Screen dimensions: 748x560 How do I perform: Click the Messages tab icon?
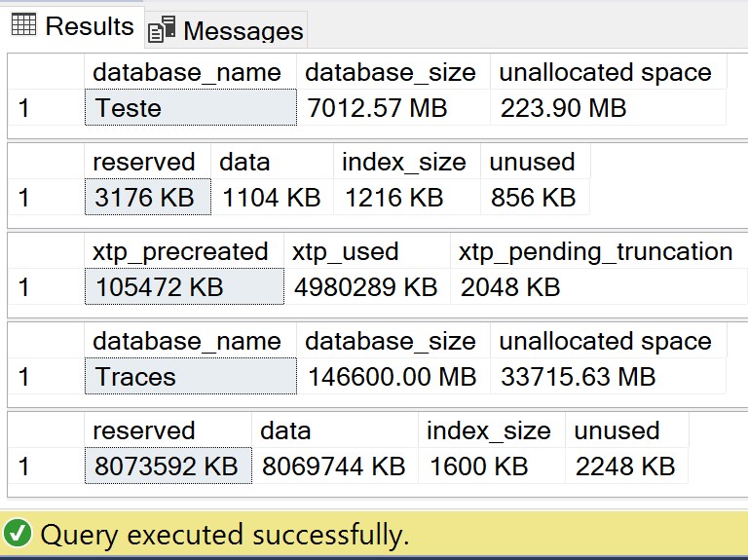(162, 30)
